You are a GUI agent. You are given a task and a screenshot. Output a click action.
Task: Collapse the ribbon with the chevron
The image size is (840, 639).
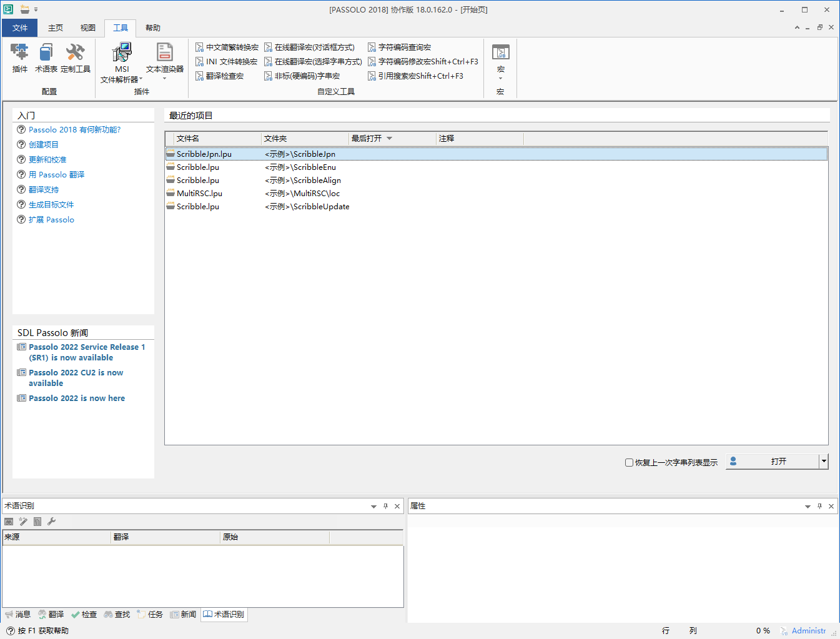pos(797,27)
